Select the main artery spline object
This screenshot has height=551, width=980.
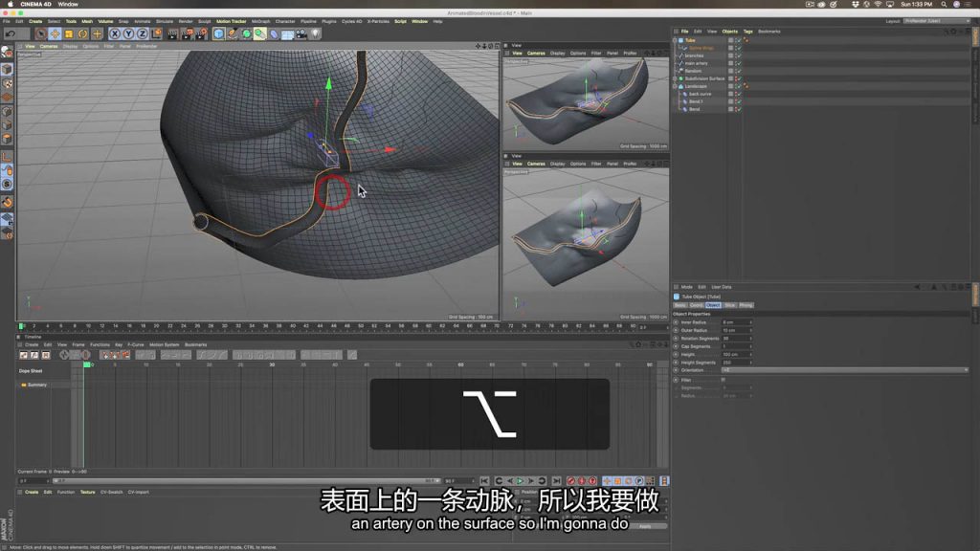tap(697, 63)
